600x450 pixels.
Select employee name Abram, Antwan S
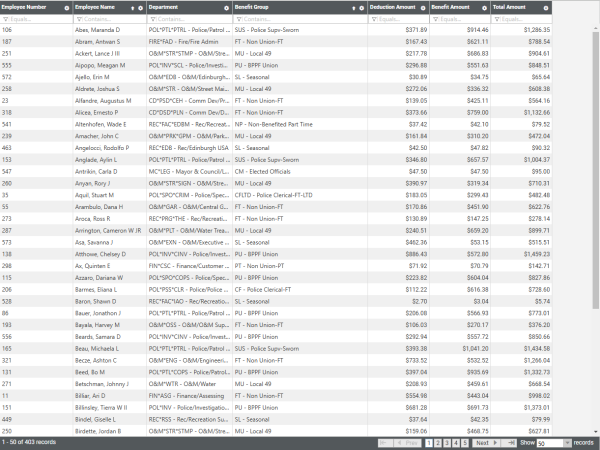(x=97, y=42)
